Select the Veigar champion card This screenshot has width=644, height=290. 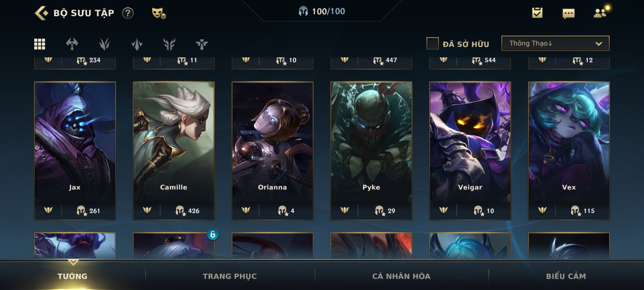pyautogui.click(x=470, y=151)
